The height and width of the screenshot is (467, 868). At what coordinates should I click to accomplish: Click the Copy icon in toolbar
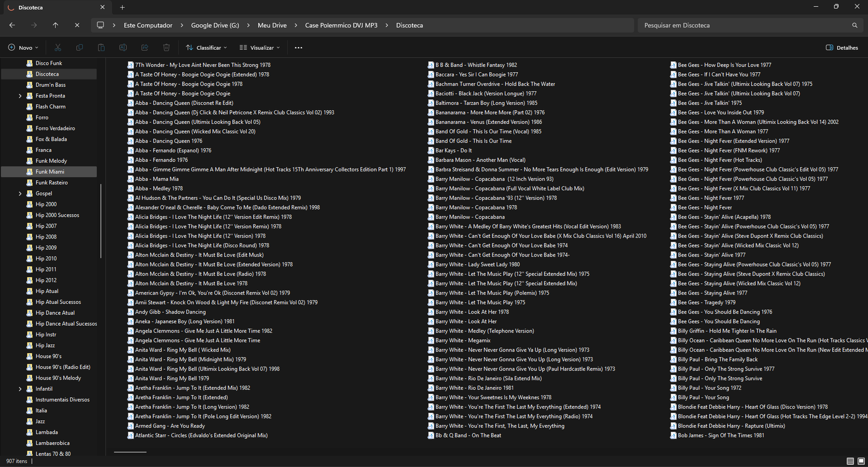80,48
